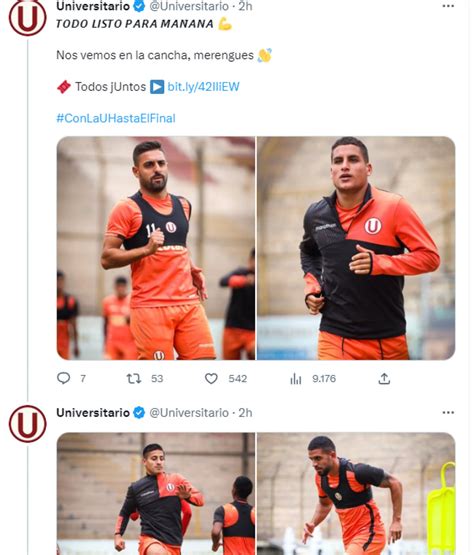Open the bottom-left photo in the second tweet
The width and height of the screenshot is (474, 555).
click(x=156, y=494)
